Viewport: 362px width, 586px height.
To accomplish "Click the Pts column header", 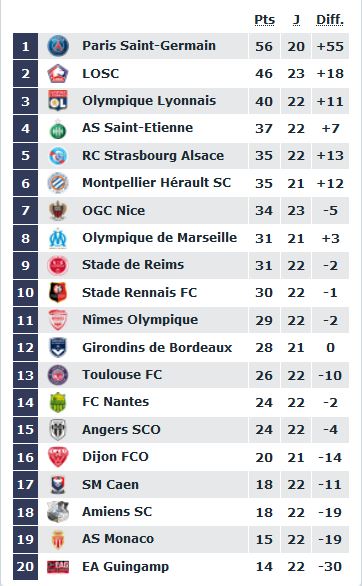I will click(x=264, y=19).
